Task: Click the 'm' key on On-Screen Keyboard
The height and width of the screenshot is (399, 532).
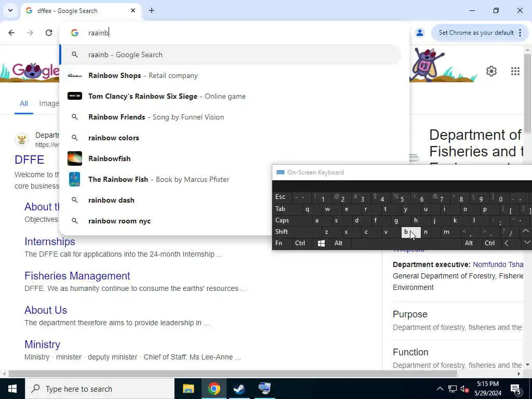Action: click(450, 232)
